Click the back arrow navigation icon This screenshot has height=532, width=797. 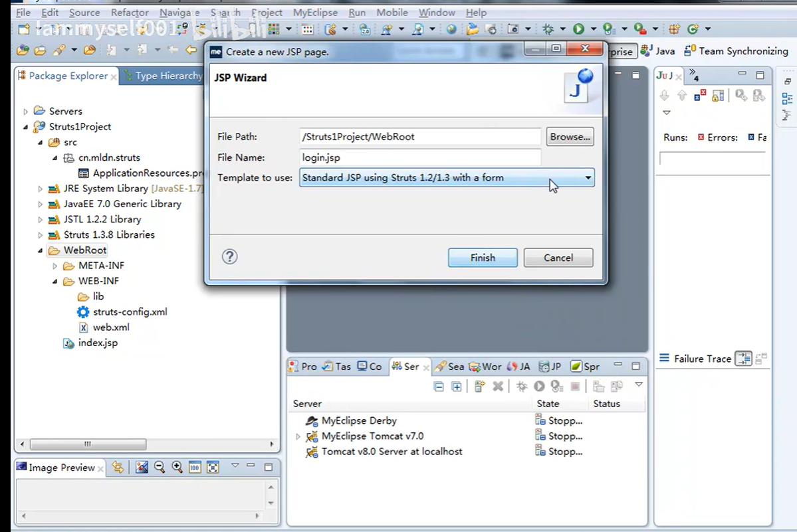[191, 50]
